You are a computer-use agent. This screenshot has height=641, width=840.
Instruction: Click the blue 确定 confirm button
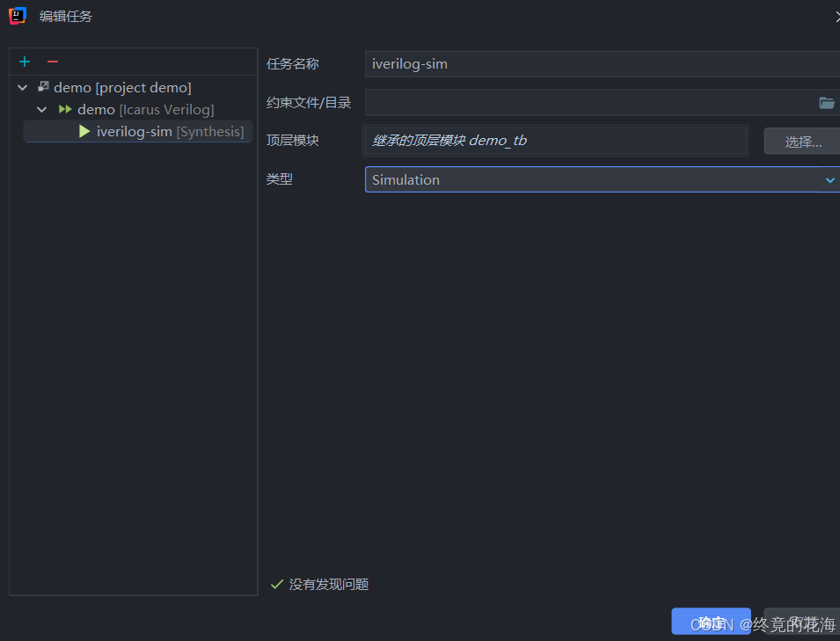click(x=711, y=621)
